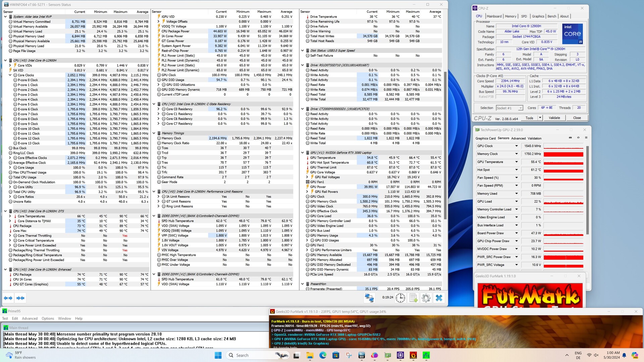Click the HWiNFO remote network computers icon

click(x=369, y=298)
